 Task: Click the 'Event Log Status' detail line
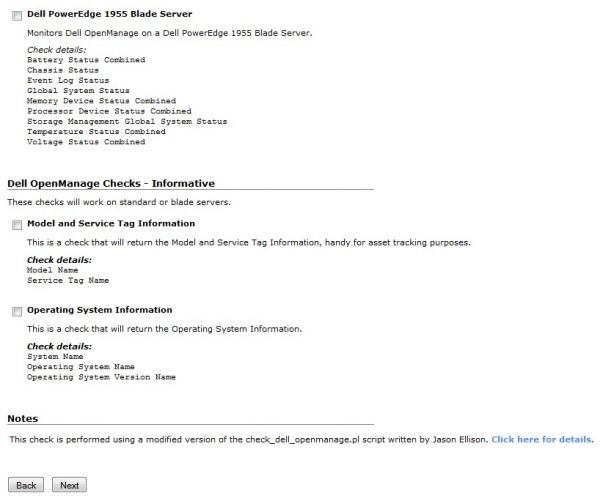[x=70, y=81]
